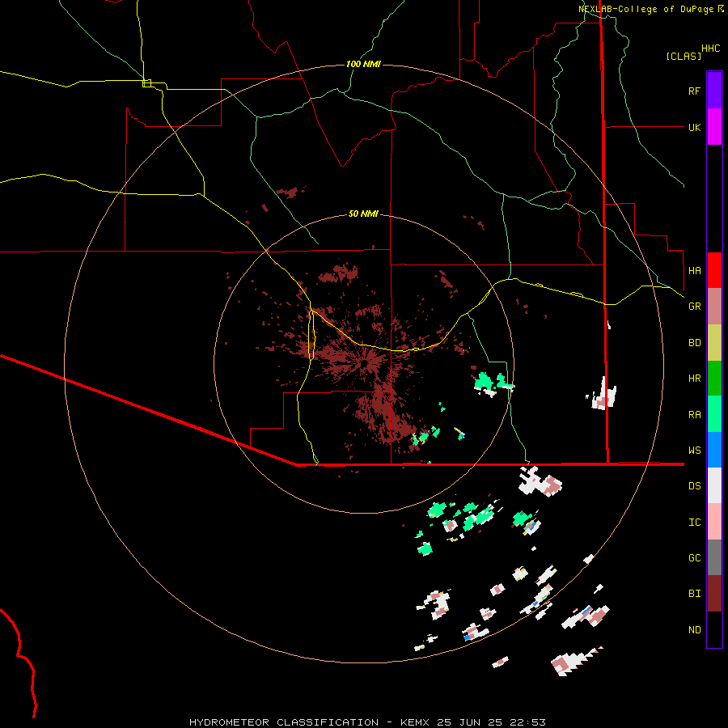This screenshot has width=728, height=728.
Task: Click the brown BI legend swatch
Action: [714, 594]
